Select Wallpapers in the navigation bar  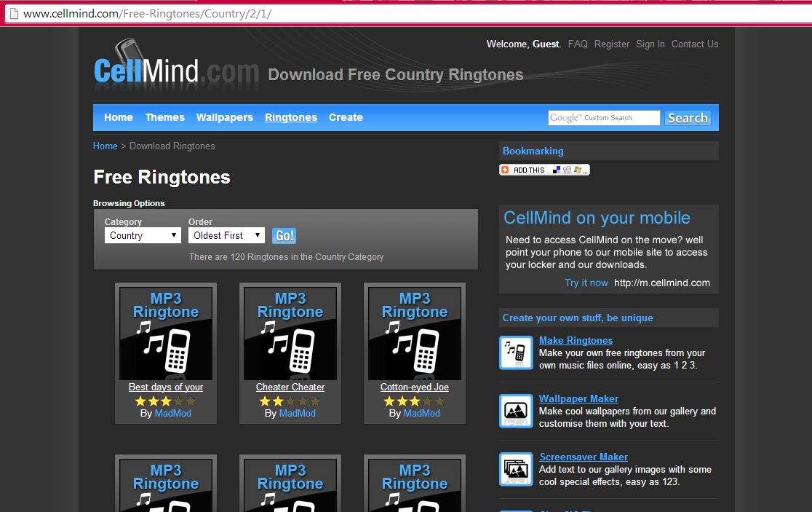point(225,117)
